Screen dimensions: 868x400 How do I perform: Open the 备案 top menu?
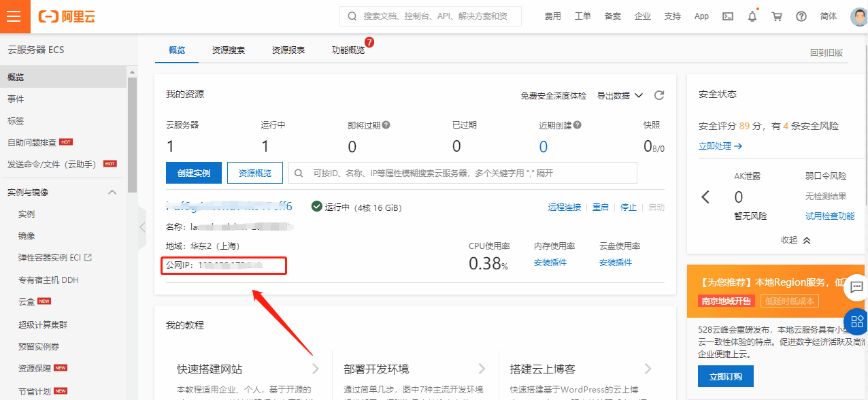612,16
